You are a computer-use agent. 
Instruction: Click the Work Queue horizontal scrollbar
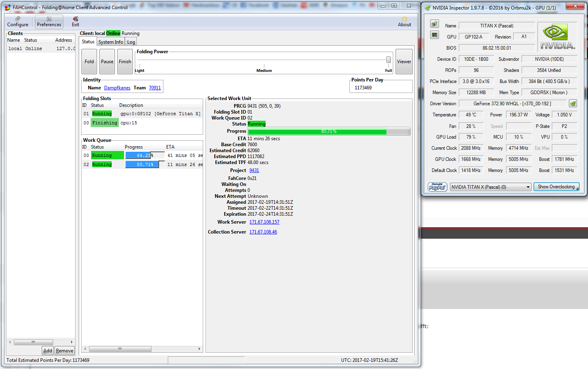pos(120,349)
